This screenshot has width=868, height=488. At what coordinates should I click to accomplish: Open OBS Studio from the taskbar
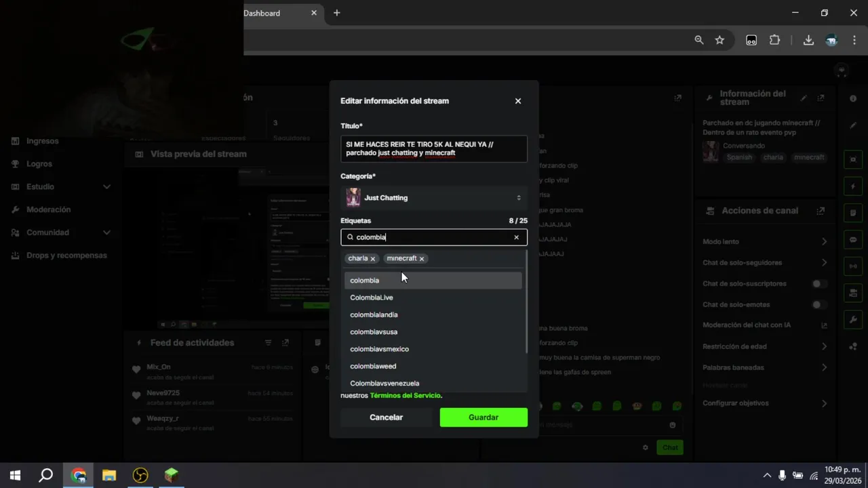pos(140,475)
